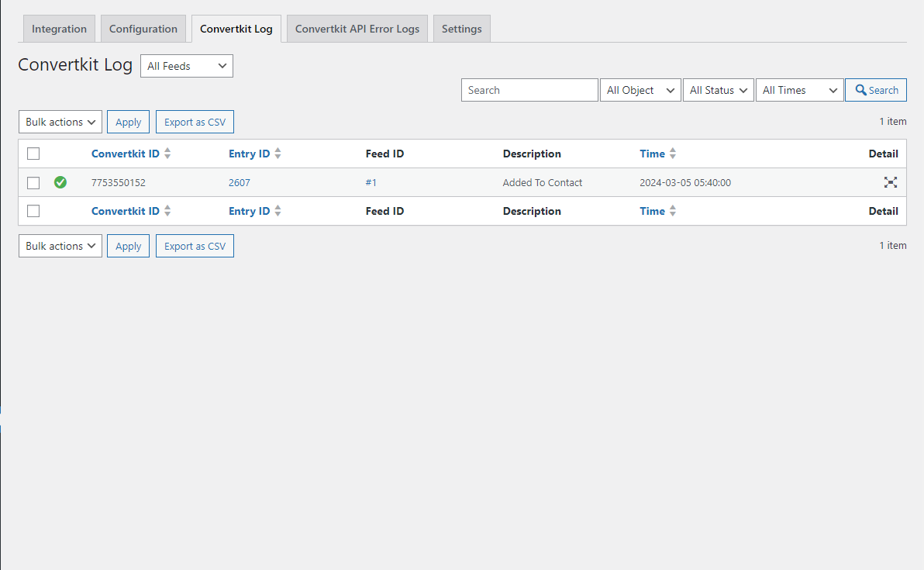
Task: Click top 1 item count
Action: click(893, 122)
